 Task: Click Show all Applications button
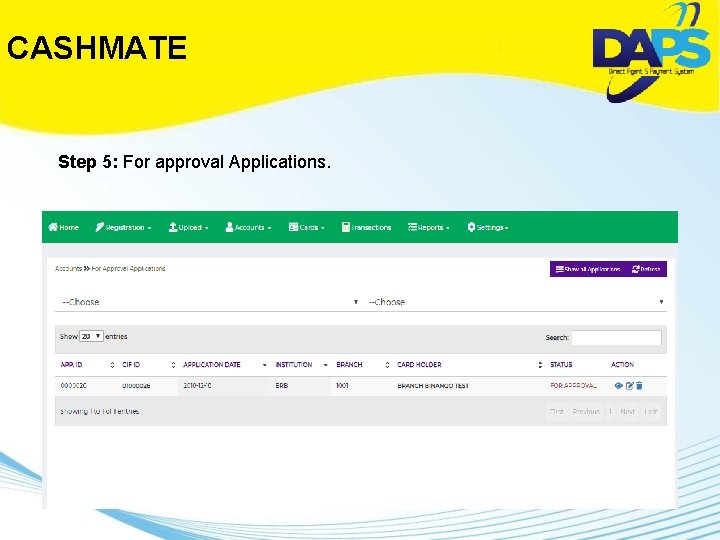588,269
